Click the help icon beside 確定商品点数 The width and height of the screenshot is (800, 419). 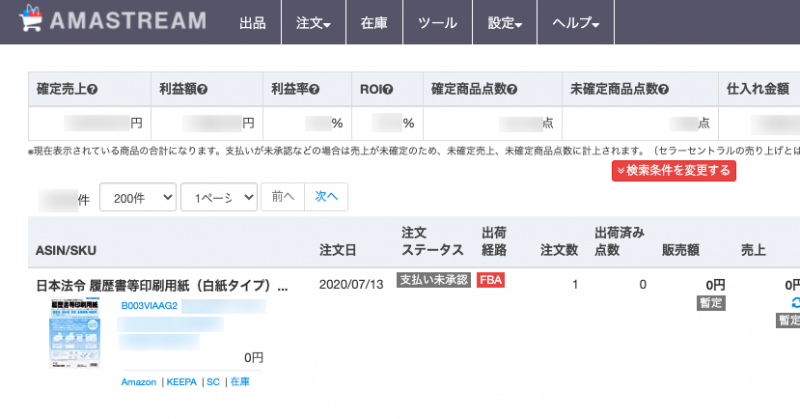[x=512, y=89]
